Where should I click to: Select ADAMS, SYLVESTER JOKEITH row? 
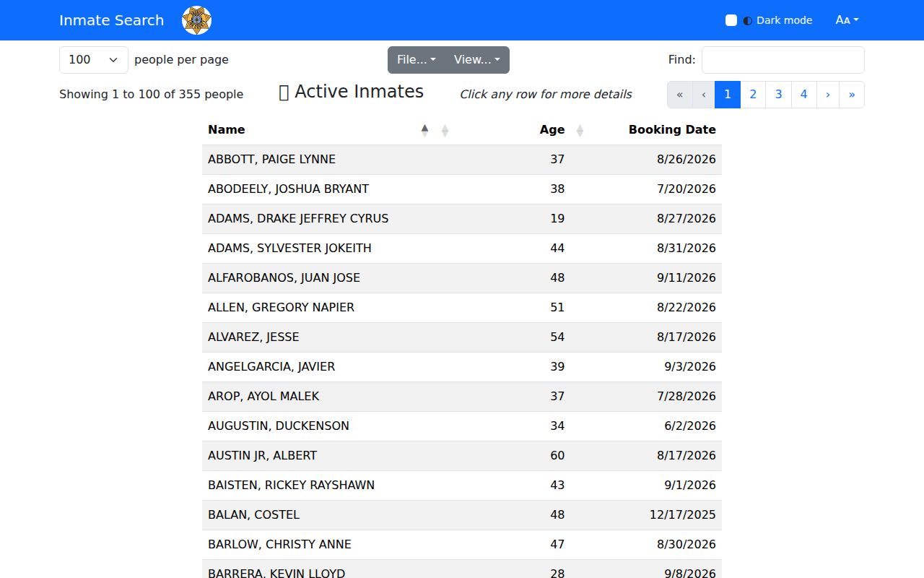click(462, 249)
